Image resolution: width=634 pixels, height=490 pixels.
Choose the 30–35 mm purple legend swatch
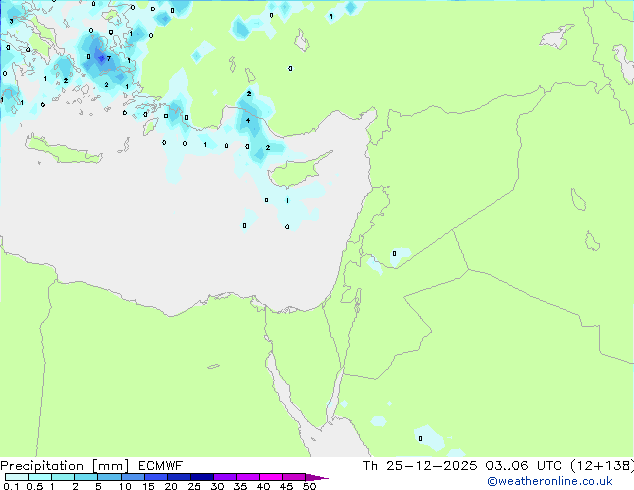(225, 477)
